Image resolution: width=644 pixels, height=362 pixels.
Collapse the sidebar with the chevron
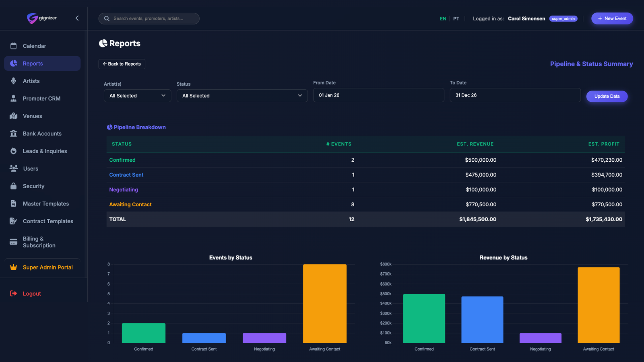coord(77,18)
